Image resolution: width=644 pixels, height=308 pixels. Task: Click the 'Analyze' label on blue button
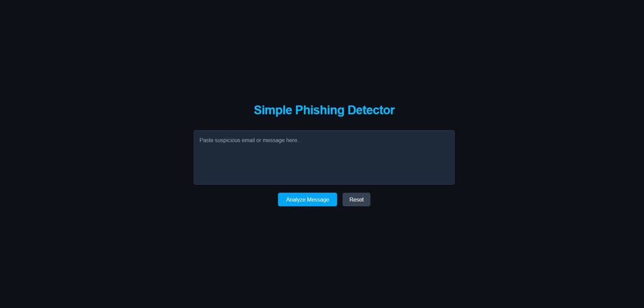point(296,200)
